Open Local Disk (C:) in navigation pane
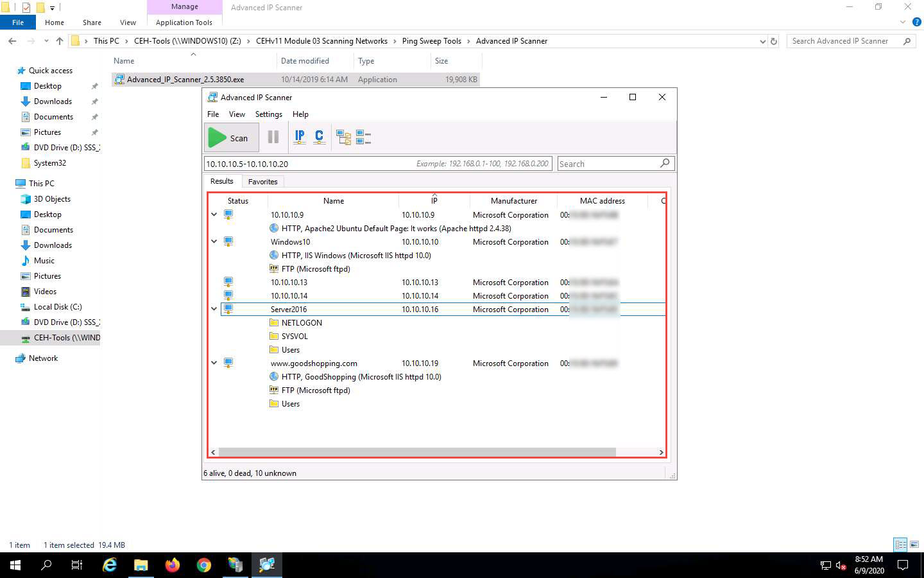 58,307
